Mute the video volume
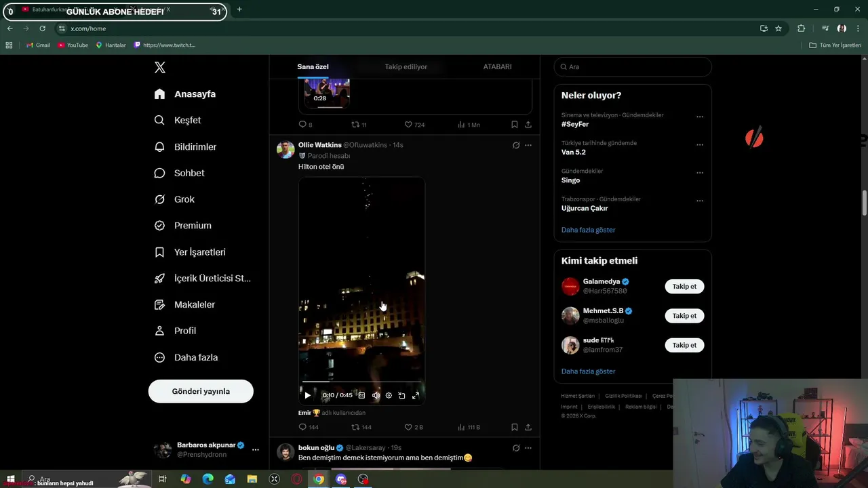This screenshot has height=488, width=868. pyautogui.click(x=376, y=395)
